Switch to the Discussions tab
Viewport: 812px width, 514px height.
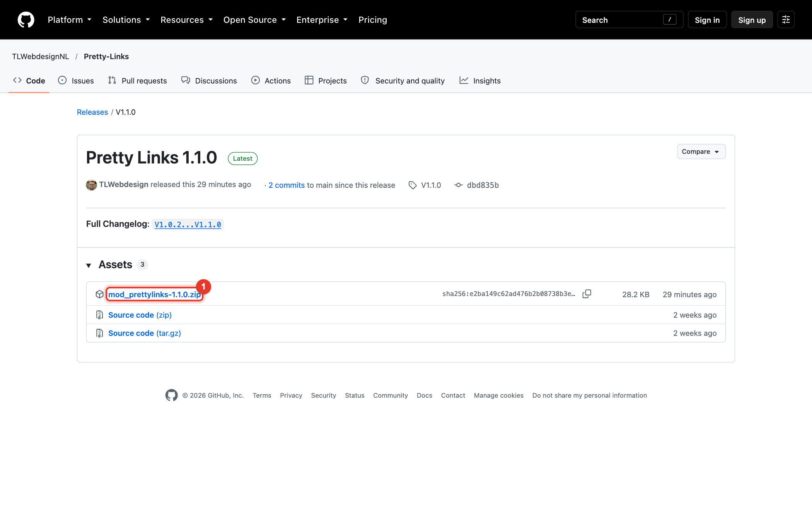(209, 81)
